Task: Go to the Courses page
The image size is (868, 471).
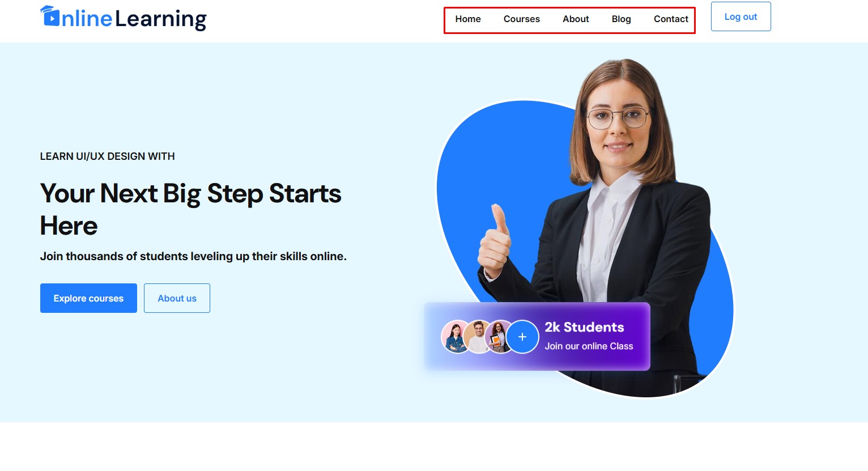Action: click(522, 19)
